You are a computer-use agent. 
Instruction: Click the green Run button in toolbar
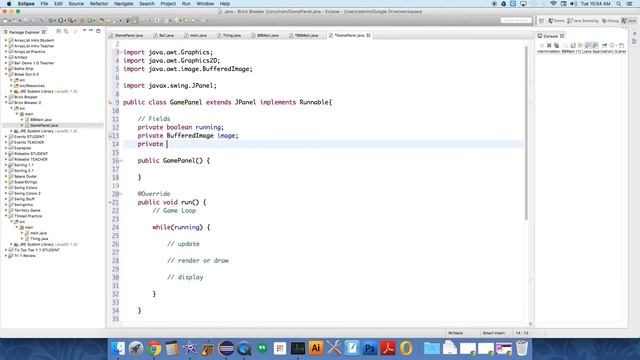click(60, 20)
